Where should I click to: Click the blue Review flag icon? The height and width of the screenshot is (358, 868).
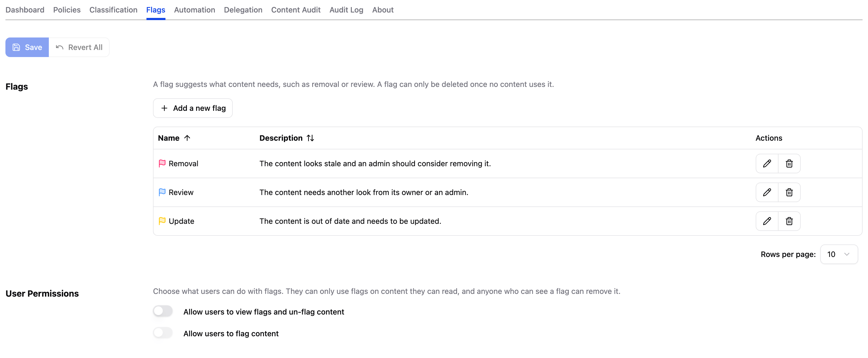[x=162, y=192]
